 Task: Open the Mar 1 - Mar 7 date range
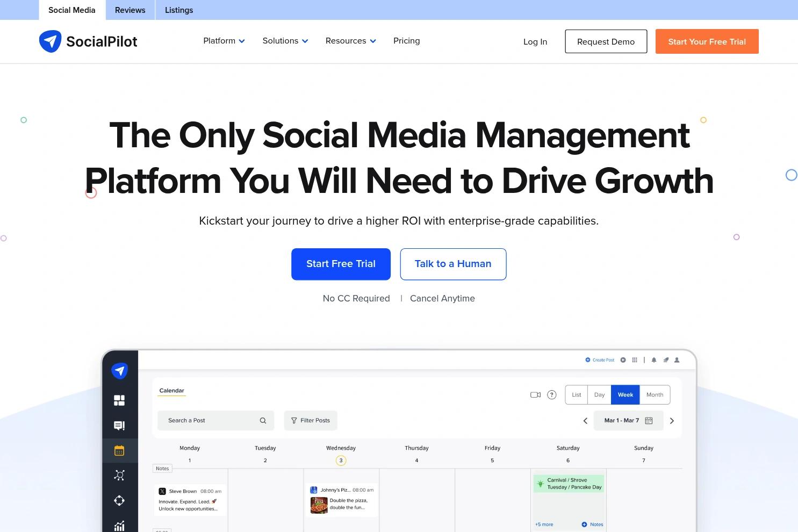(x=628, y=421)
